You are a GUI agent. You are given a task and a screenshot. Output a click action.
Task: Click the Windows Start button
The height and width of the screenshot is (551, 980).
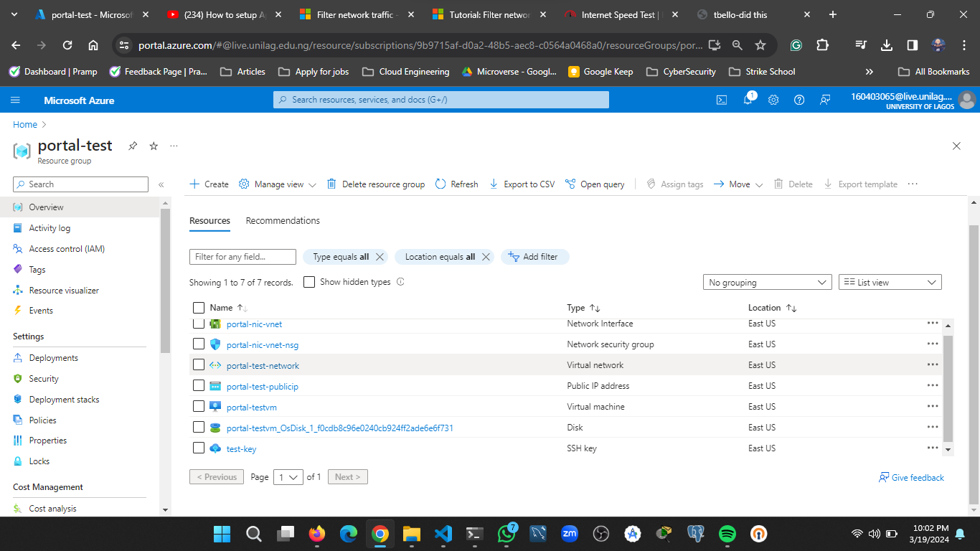pos(222,534)
